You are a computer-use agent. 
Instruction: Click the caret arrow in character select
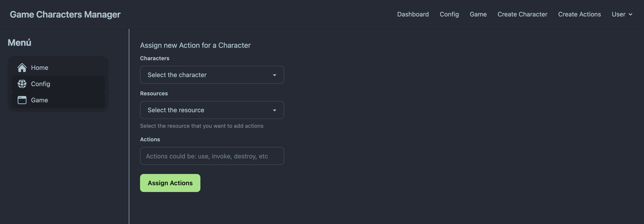point(274,75)
